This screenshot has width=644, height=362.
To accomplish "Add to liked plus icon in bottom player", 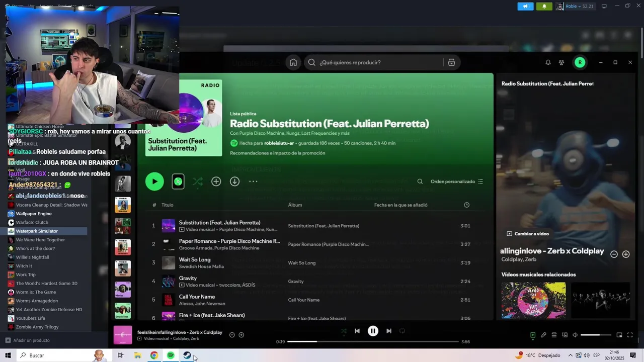I will [242, 335].
